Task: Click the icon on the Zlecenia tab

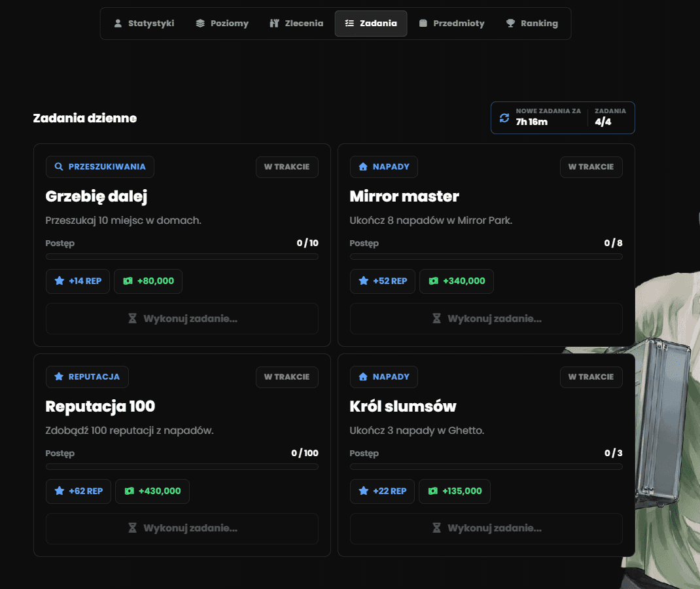Action: pos(275,23)
